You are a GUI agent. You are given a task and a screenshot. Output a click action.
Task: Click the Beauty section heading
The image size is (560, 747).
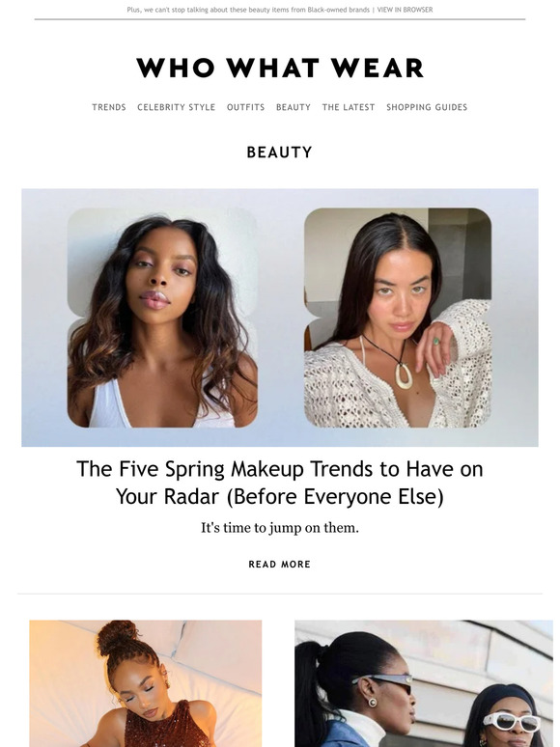pos(280,152)
